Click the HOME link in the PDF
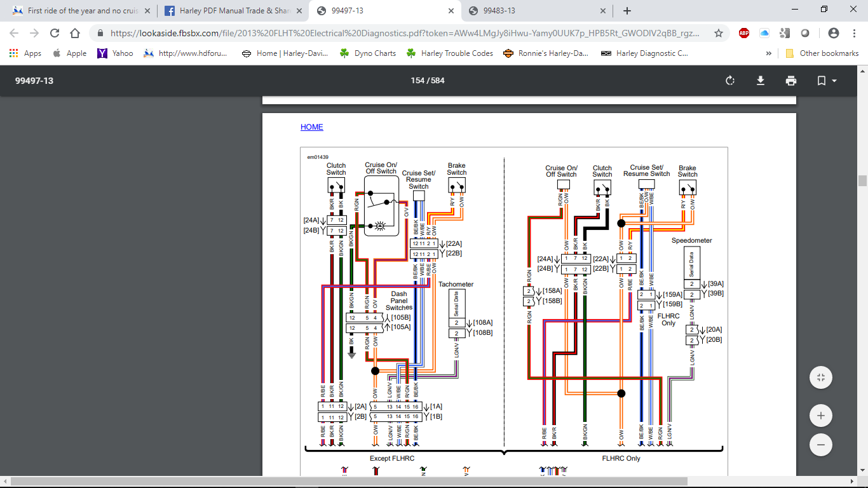This screenshot has width=868, height=488. tap(311, 127)
